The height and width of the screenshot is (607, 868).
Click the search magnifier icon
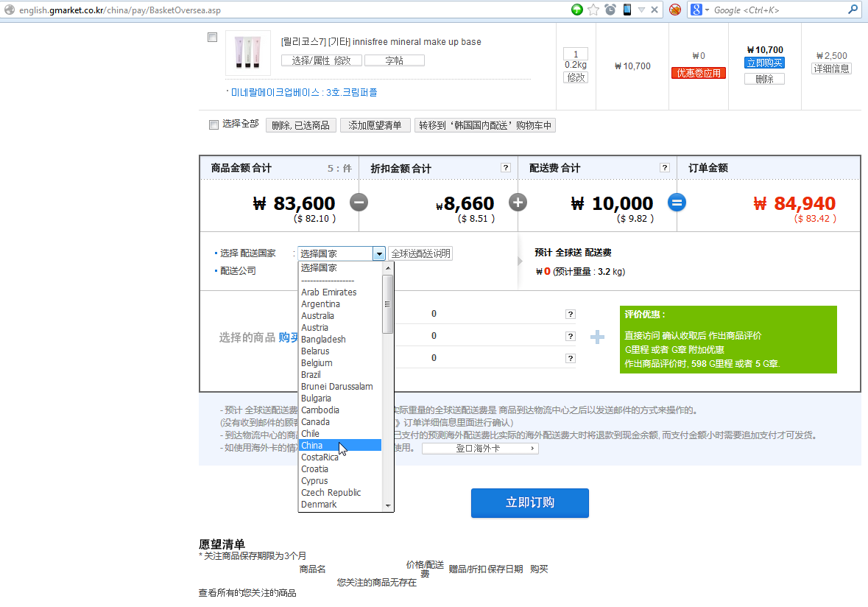coord(853,10)
